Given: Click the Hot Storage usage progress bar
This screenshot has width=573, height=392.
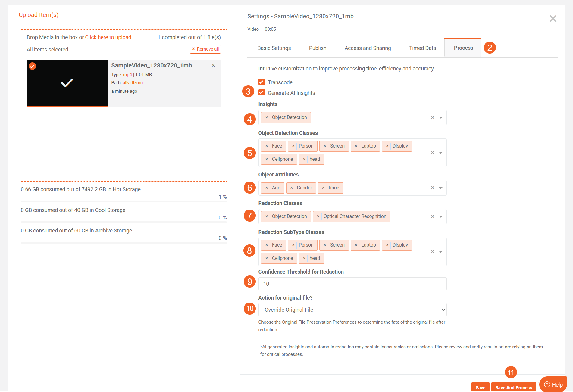Looking at the screenshot, I should point(124,201).
